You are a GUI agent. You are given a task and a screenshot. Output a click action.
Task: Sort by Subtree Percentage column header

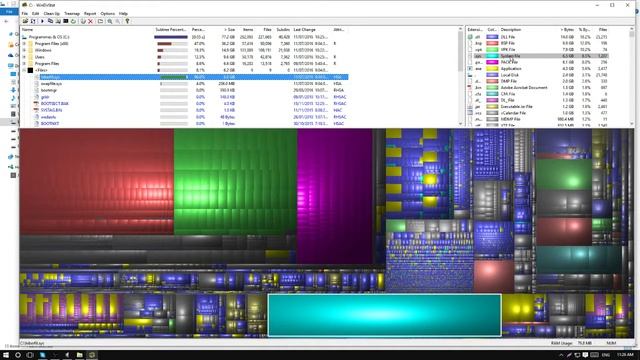(x=171, y=30)
